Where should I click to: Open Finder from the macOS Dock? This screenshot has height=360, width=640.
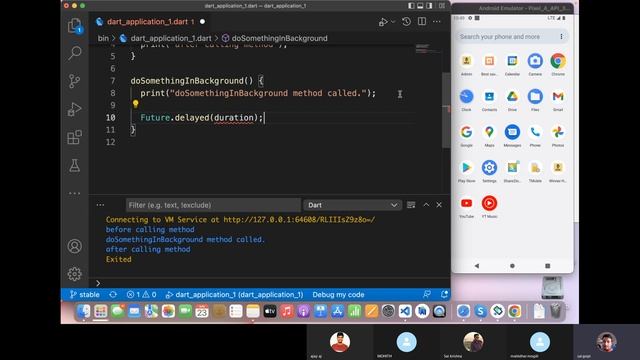click(83, 311)
